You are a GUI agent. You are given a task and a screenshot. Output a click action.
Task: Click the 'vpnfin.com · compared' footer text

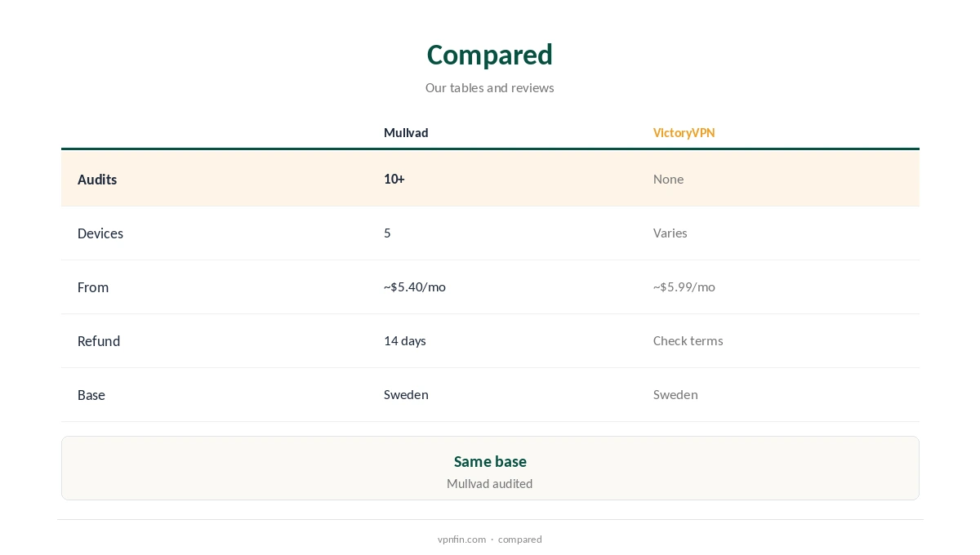490,539
